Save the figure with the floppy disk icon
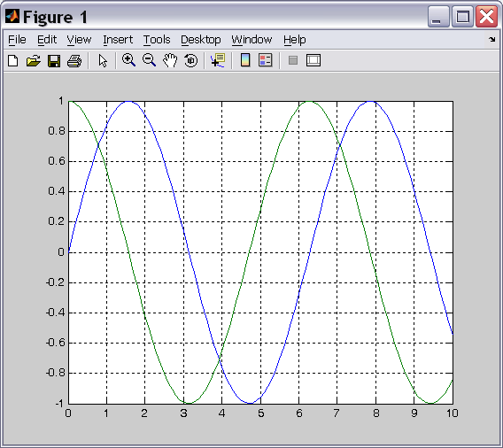Image resolution: width=503 pixels, height=448 pixels. 54,60
